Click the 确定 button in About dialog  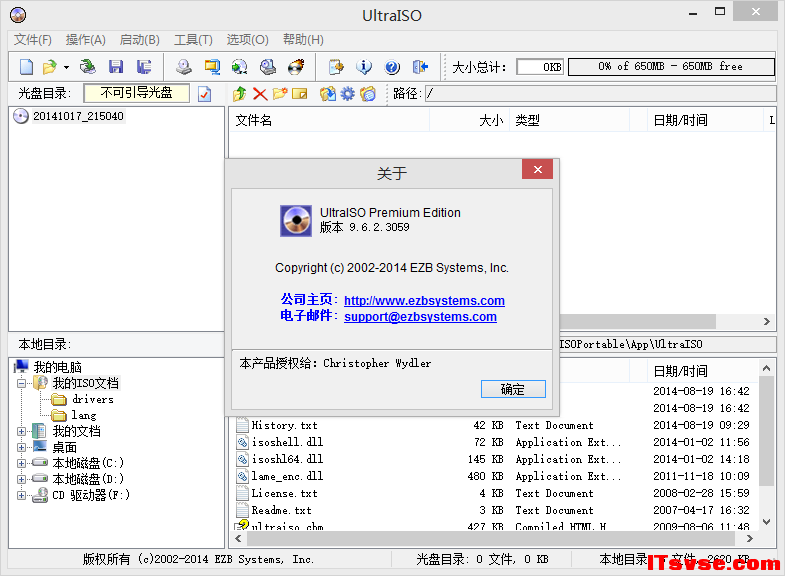click(x=513, y=389)
